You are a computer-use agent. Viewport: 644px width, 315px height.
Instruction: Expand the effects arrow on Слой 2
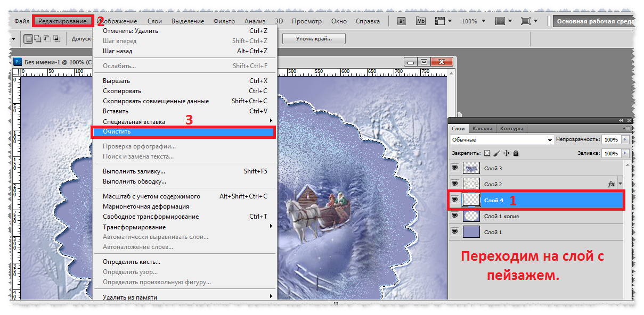pos(620,184)
